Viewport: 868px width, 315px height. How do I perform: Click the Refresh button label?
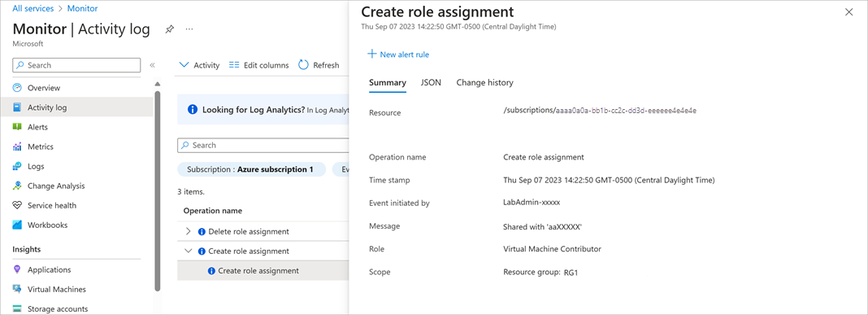326,65
